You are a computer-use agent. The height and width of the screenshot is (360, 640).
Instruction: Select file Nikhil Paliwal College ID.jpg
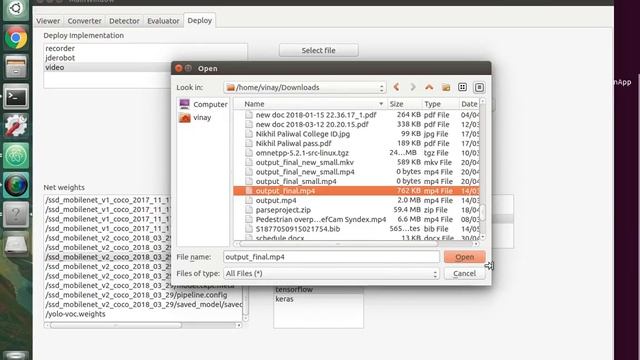pos(356,134)
